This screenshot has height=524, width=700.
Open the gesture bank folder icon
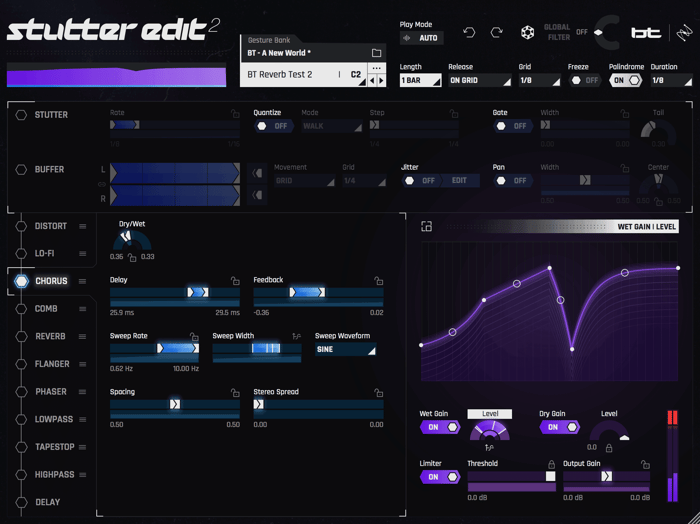coord(376,53)
